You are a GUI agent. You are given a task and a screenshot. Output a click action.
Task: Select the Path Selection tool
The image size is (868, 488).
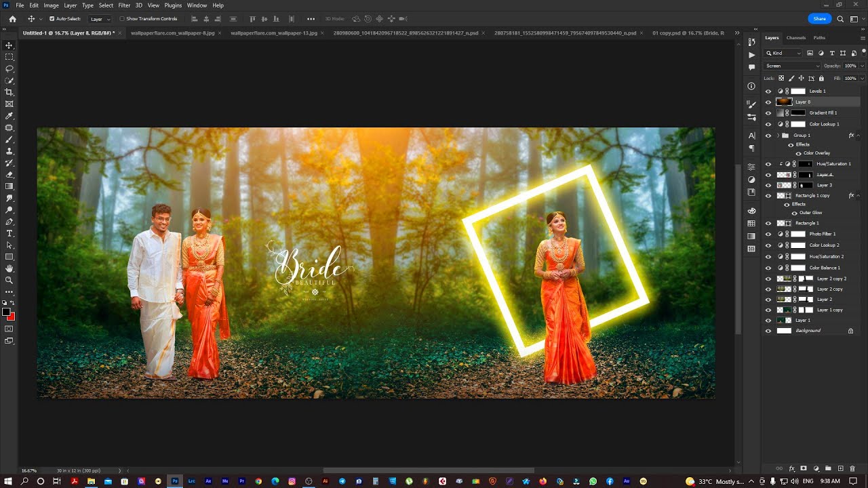click(9, 245)
